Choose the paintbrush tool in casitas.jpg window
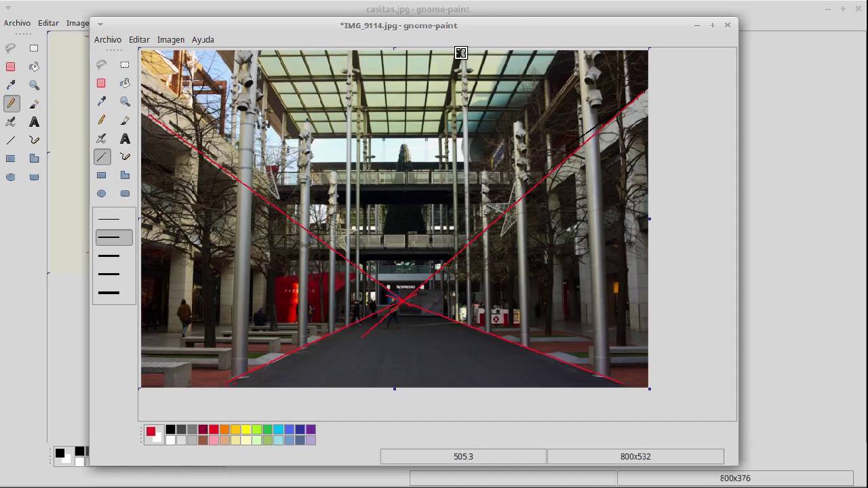The image size is (868, 488). click(x=34, y=104)
